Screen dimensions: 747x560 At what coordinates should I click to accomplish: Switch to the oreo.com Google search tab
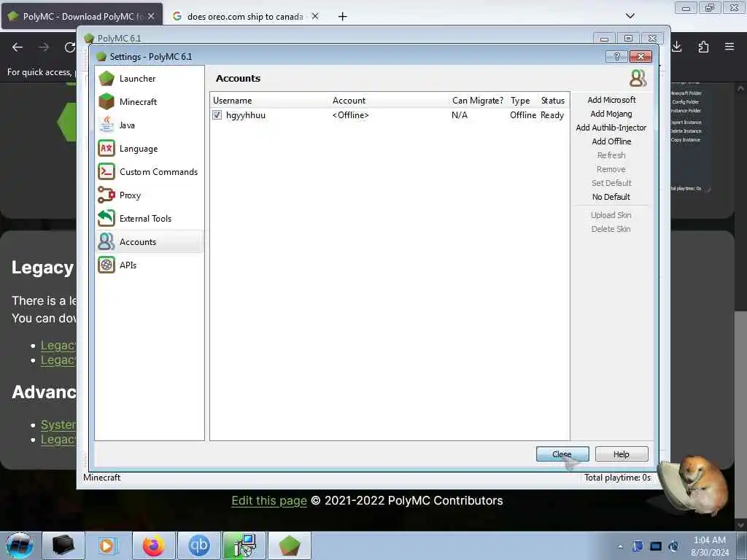[x=245, y=16]
